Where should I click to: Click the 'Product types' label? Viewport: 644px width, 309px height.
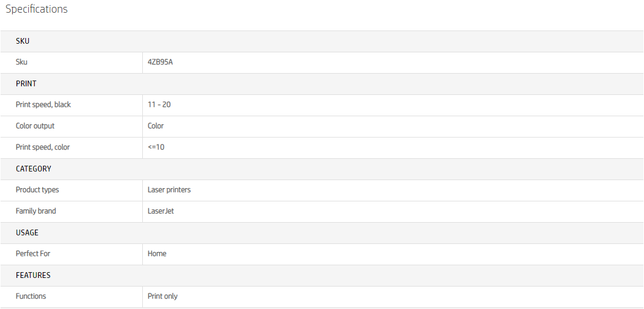tap(37, 190)
